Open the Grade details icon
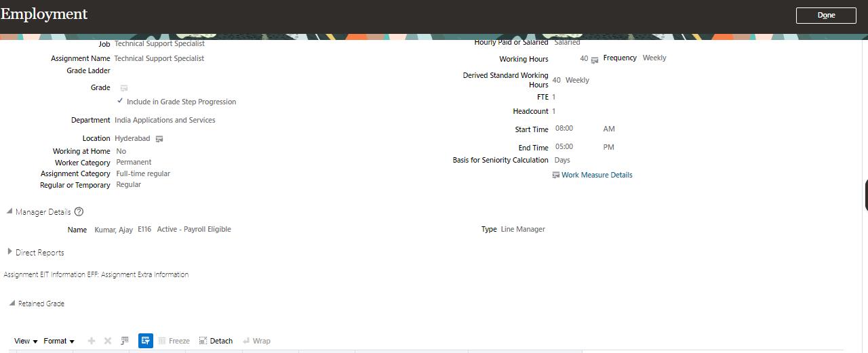 pyautogui.click(x=124, y=88)
